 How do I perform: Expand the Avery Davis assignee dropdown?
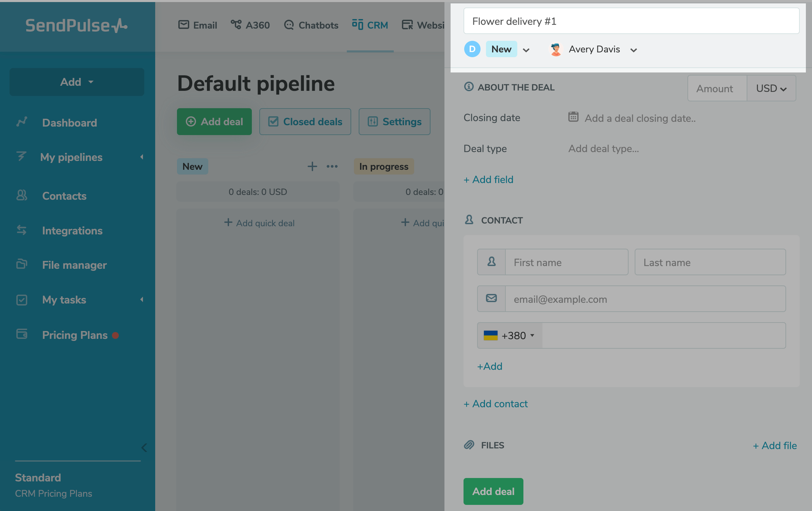tap(633, 50)
